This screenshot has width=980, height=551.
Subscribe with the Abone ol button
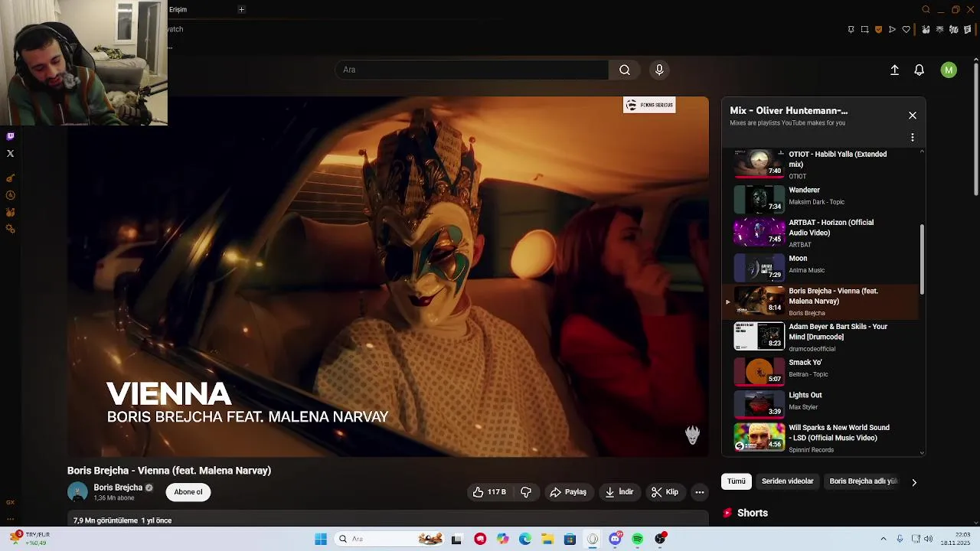pyautogui.click(x=188, y=492)
